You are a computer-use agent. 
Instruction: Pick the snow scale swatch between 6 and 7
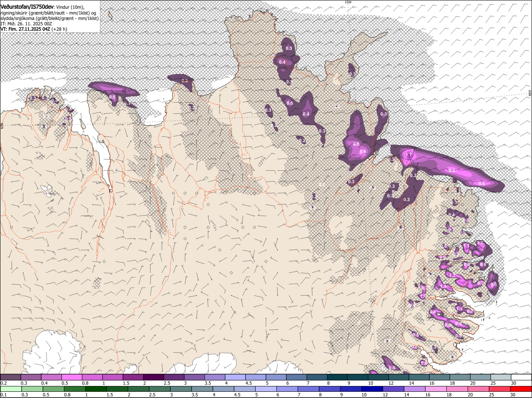point(296,377)
